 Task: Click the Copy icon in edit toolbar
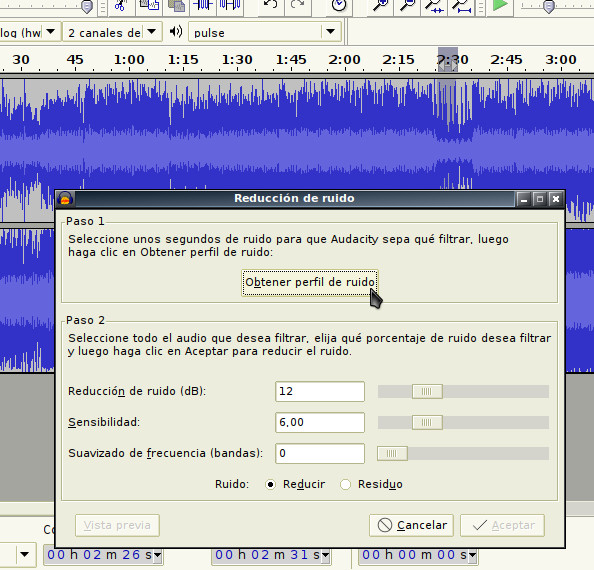pyautogui.click(x=149, y=5)
